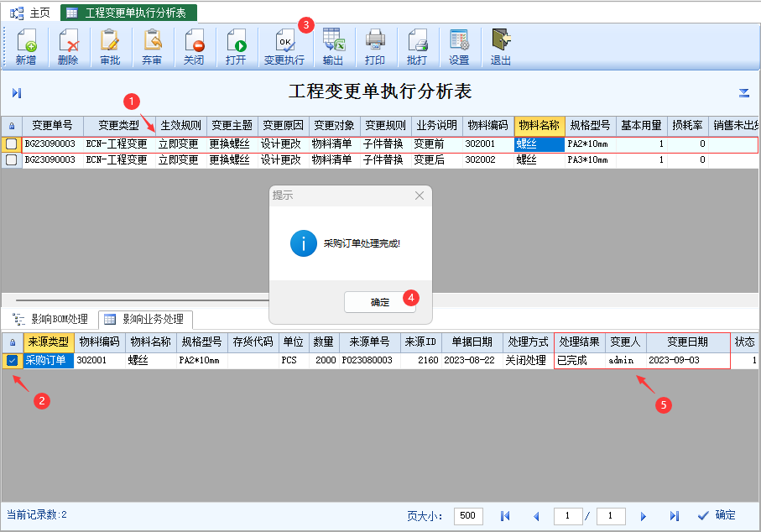761x532 pixels.
Task: Click the total pages field after the slash
Action: pos(611,516)
